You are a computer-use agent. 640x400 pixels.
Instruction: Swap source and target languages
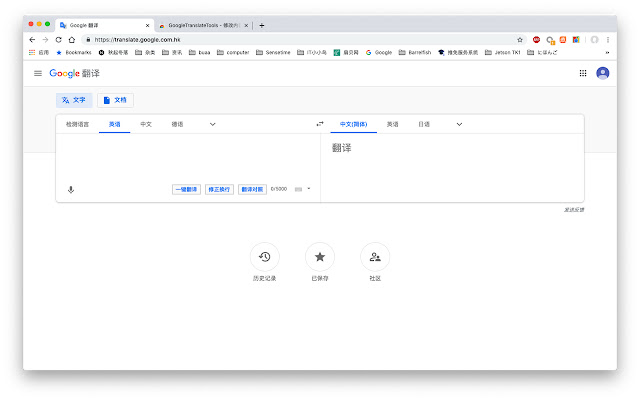(x=320, y=124)
